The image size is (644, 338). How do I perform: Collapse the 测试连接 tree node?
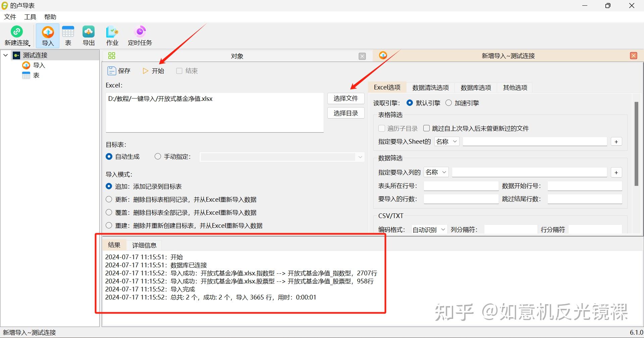coord(5,55)
